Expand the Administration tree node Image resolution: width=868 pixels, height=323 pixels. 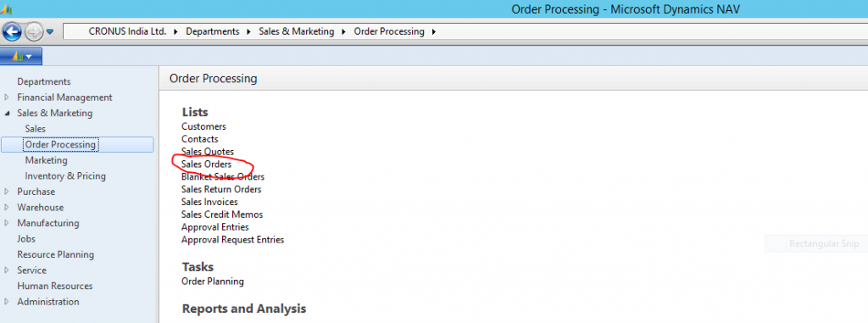coord(7,302)
